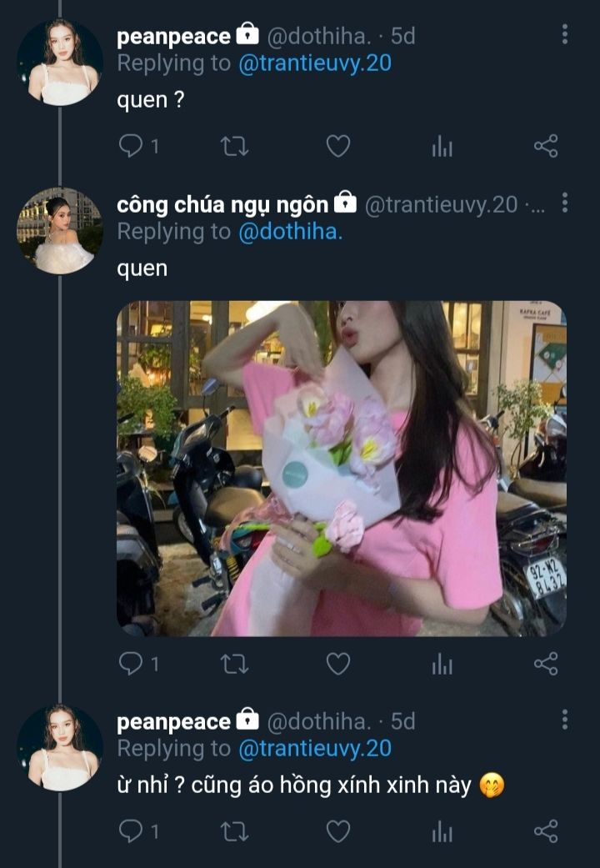
Task: Like the first 'quen ?' tweet
Action: pos(337,148)
